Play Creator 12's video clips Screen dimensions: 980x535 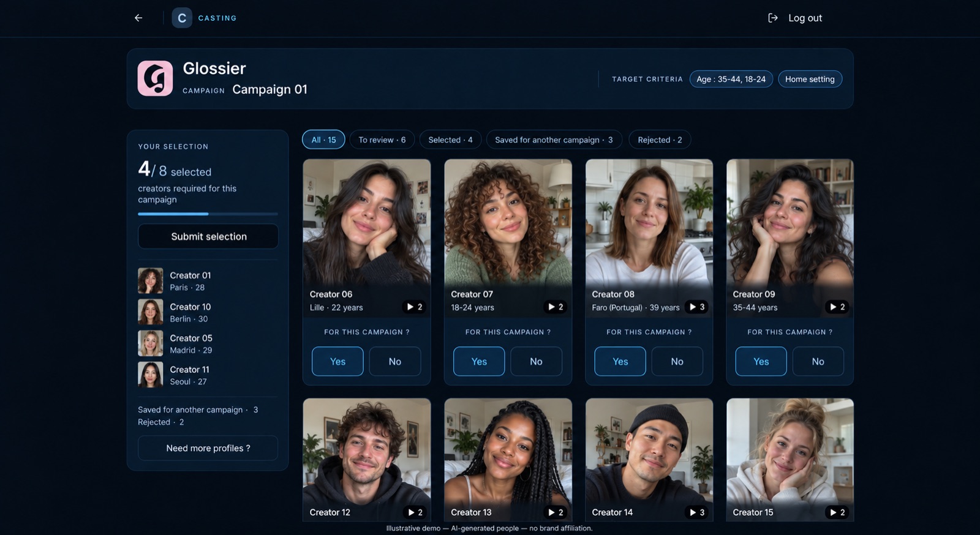[x=415, y=512]
